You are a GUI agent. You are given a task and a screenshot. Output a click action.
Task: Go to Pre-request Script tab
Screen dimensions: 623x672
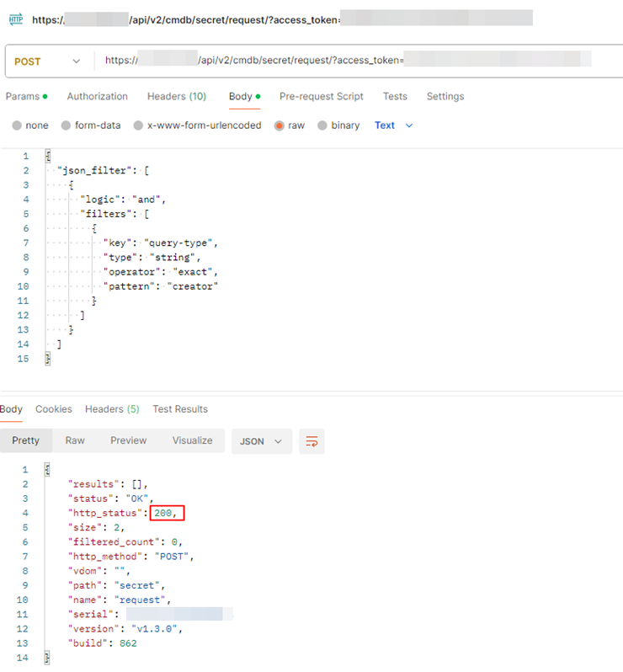coord(322,97)
